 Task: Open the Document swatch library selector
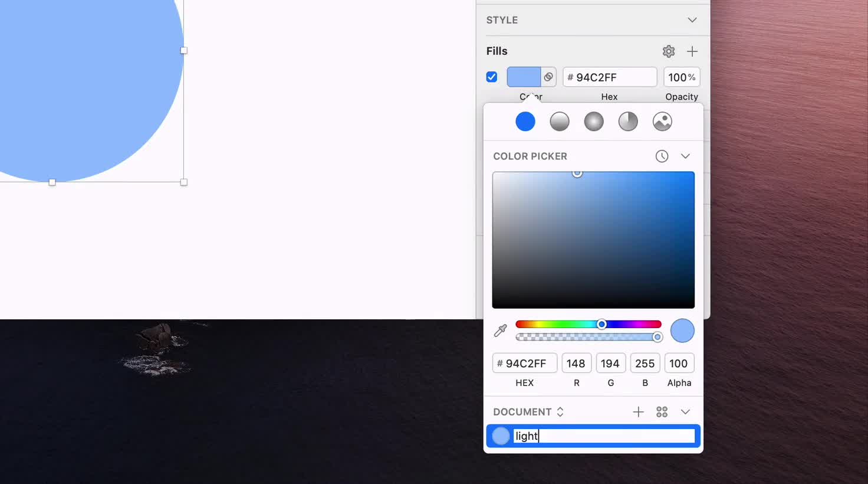pos(528,412)
